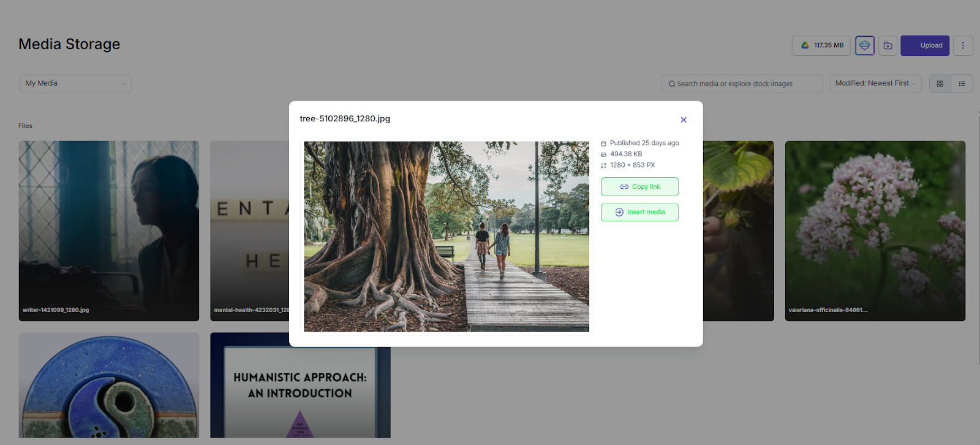The height and width of the screenshot is (445, 980).
Task: Select the valeriana-officinalis flower thumbnail
Action: click(x=875, y=231)
